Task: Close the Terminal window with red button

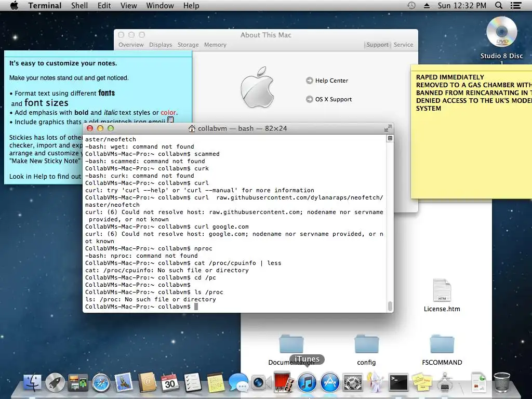Action: [x=90, y=128]
